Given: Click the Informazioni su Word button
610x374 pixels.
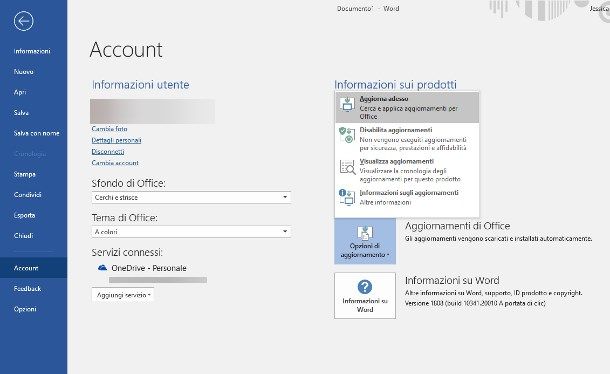Looking at the screenshot, I should 365,295.
